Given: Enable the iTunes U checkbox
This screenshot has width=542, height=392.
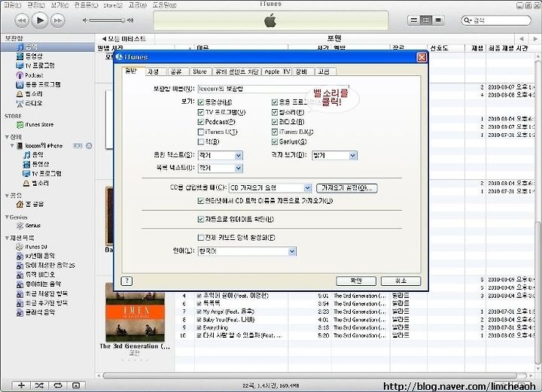Looking at the screenshot, I should tap(201, 132).
